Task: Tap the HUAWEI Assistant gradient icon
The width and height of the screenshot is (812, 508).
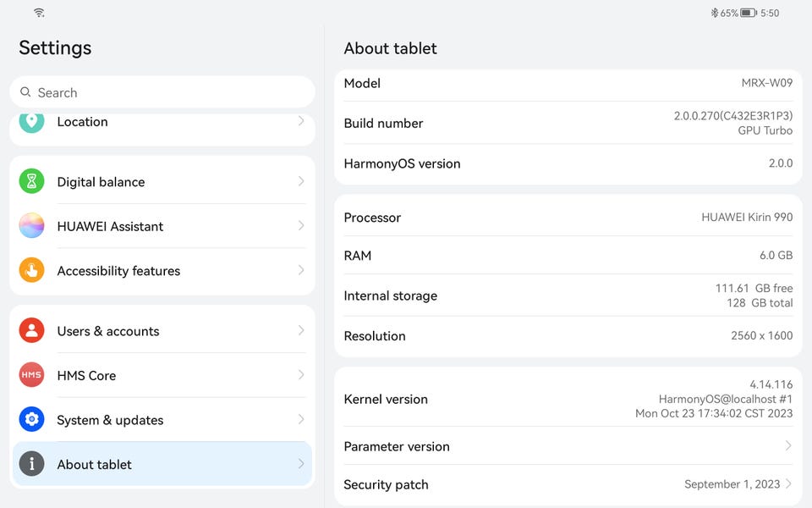Action: [x=31, y=225]
